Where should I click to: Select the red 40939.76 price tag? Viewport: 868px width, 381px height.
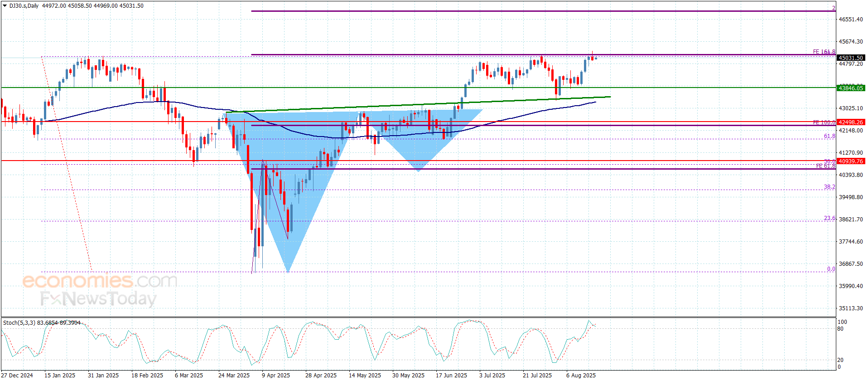pos(850,161)
